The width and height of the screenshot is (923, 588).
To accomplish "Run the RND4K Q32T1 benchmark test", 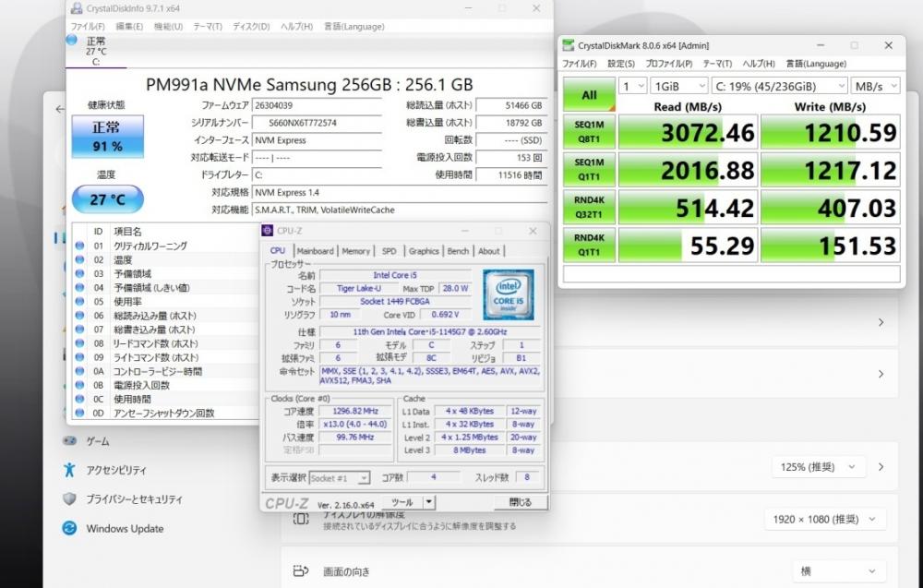I will (589, 209).
